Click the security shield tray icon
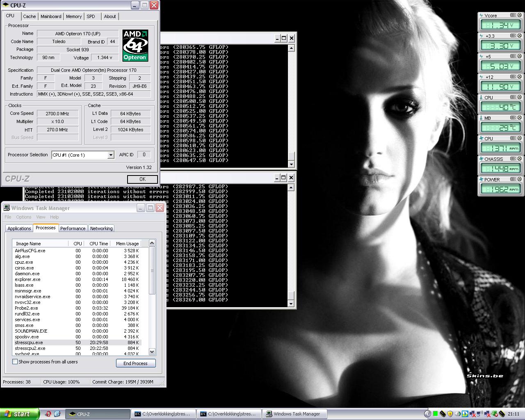 pos(450,414)
